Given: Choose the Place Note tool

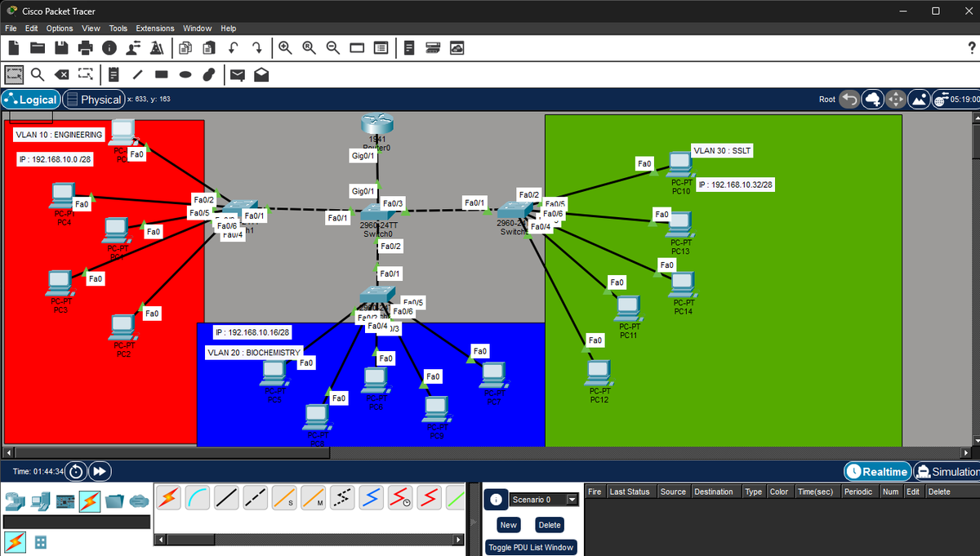Looking at the screenshot, I should 114,75.
